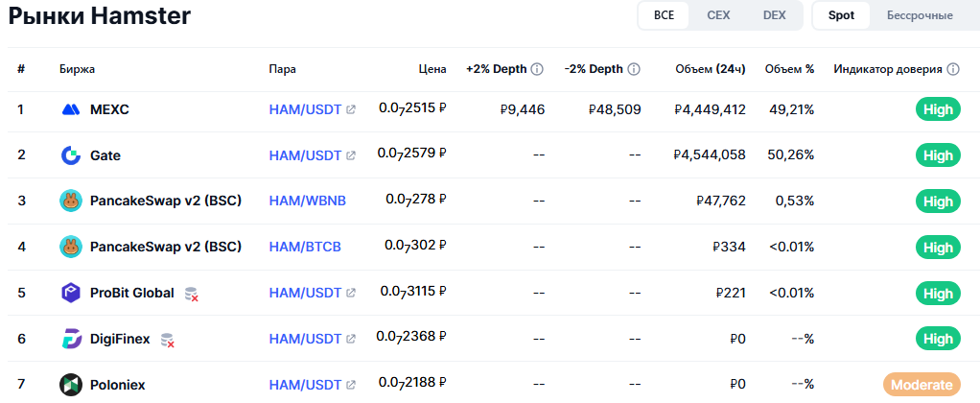
Task: Sort by the +2% Depth column header
Action: coord(497,69)
